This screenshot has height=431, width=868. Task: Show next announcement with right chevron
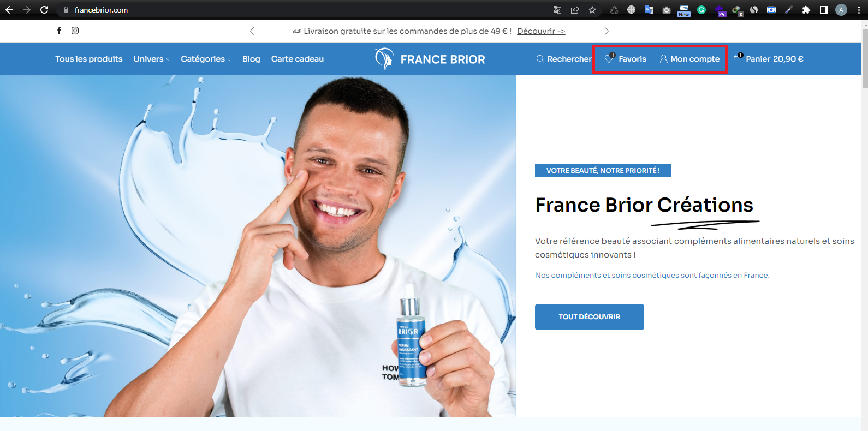(607, 31)
